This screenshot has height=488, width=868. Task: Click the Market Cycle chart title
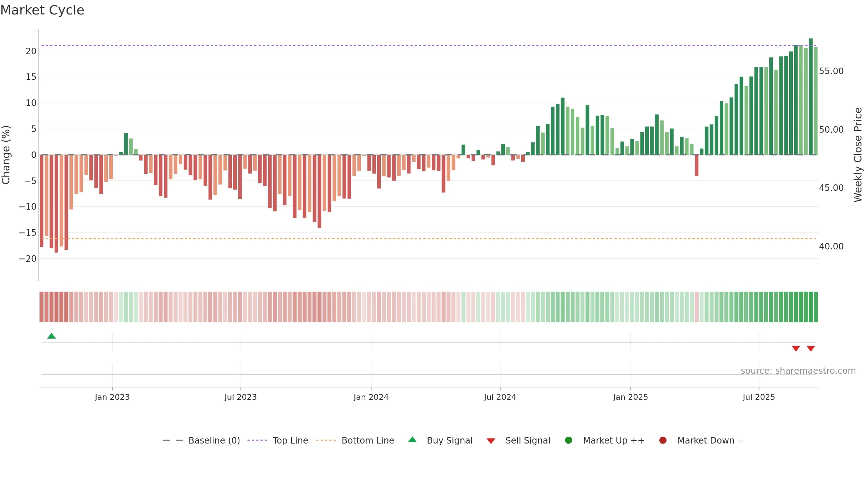coord(42,10)
